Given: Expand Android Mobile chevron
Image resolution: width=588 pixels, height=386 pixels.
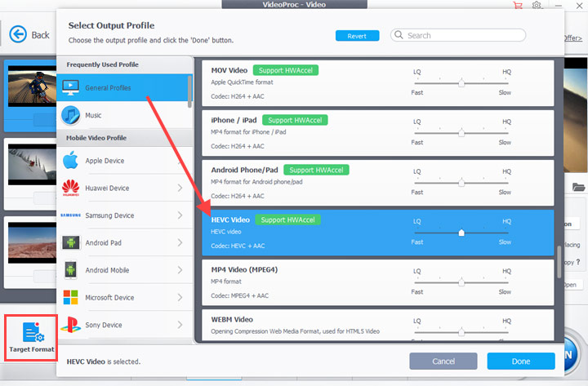Looking at the screenshot, I should (180, 270).
